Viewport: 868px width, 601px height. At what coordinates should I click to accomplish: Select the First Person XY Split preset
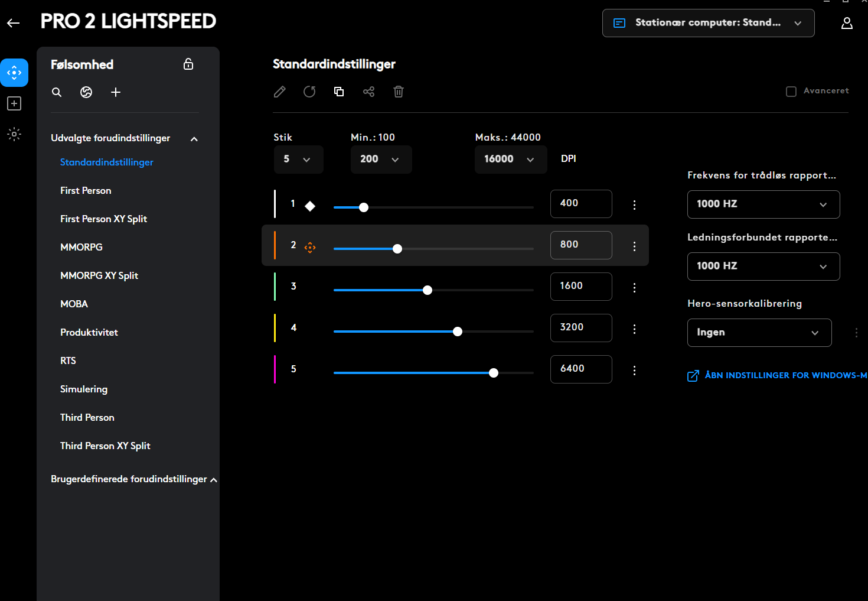pos(103,219)
